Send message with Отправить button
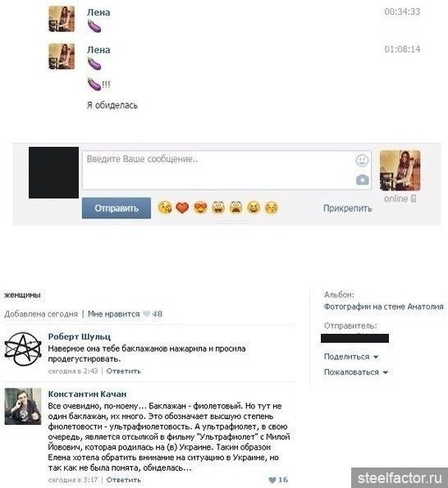Viewport: 448px width, 488px height. click(117, 208)
